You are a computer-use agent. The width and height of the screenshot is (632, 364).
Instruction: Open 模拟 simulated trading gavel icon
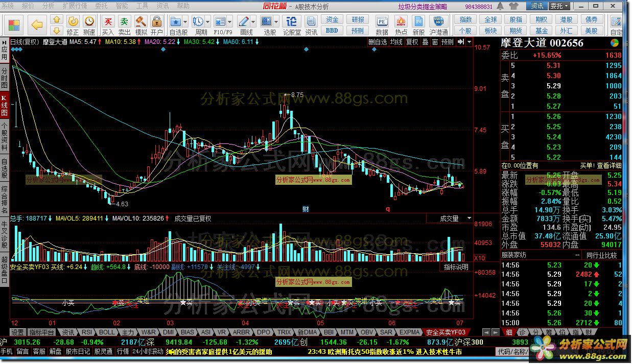[x=141, y=25]
